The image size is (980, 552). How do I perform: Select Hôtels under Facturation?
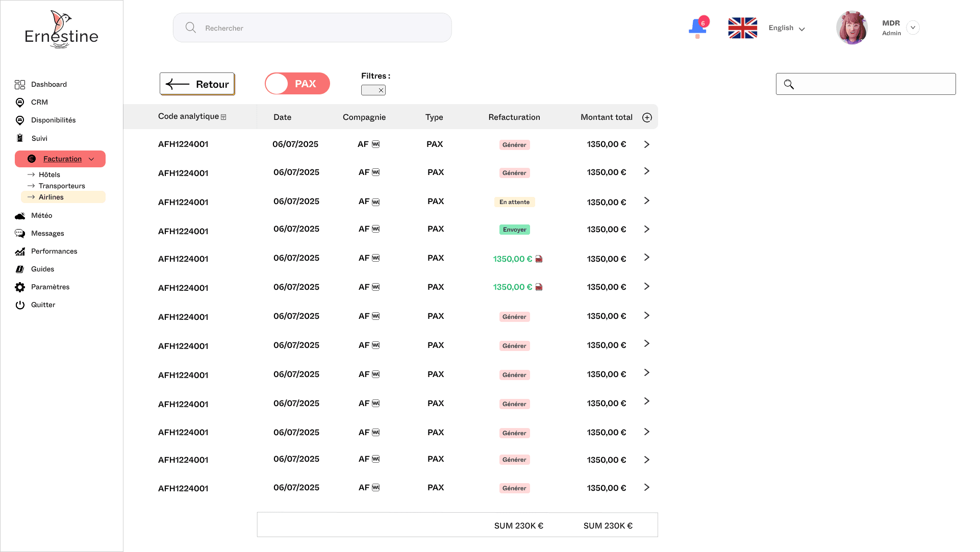pos(49,174)
